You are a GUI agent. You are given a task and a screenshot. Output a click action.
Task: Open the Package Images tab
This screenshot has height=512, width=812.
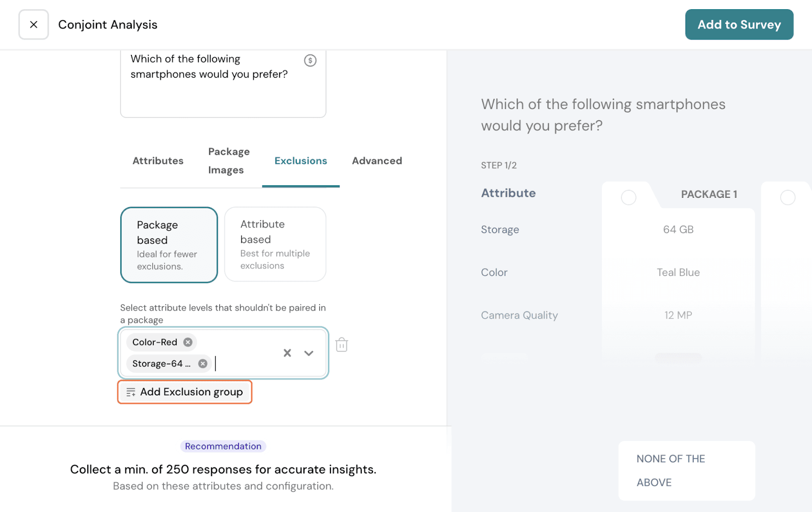(228, 161)
